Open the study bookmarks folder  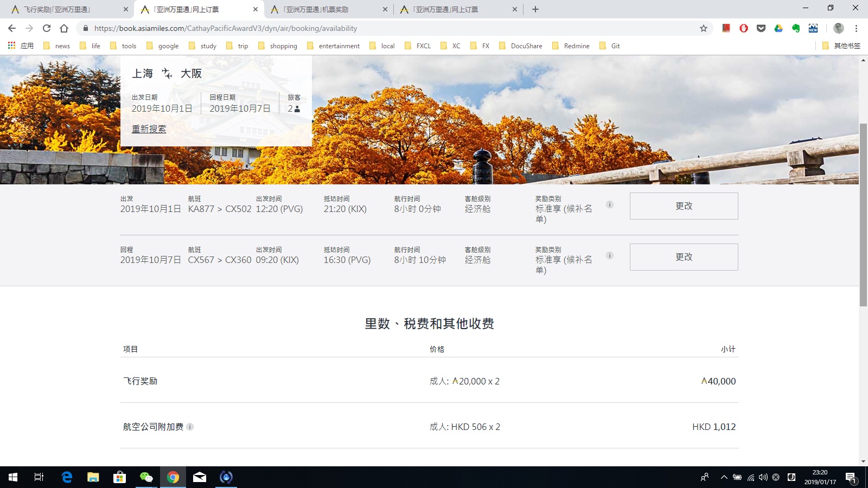click(x=202, y=46)
